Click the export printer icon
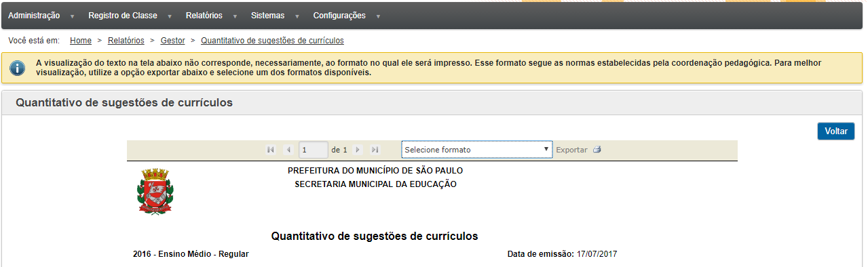The width and height of the screenshot is (868, 267). (x=597, y=150)
